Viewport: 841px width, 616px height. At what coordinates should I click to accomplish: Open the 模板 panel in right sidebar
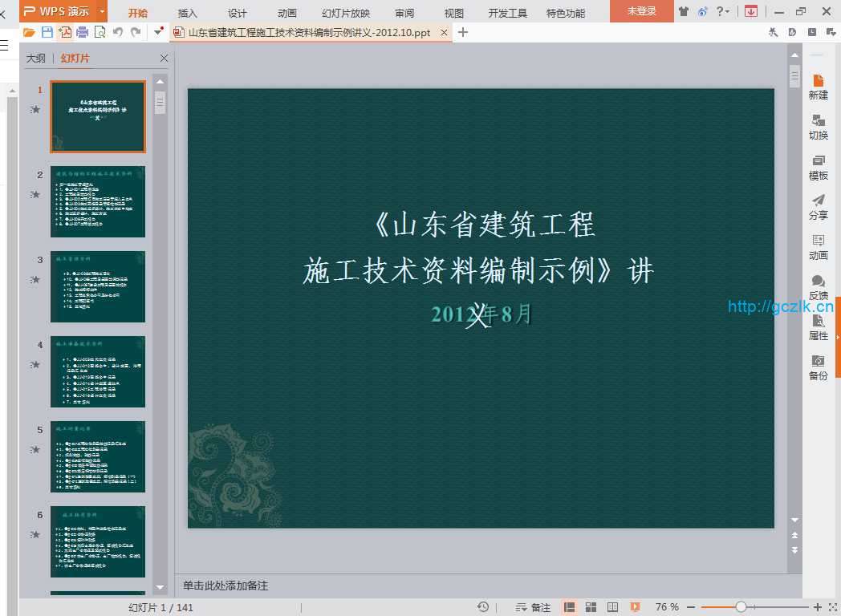click(x=818, y=167)
